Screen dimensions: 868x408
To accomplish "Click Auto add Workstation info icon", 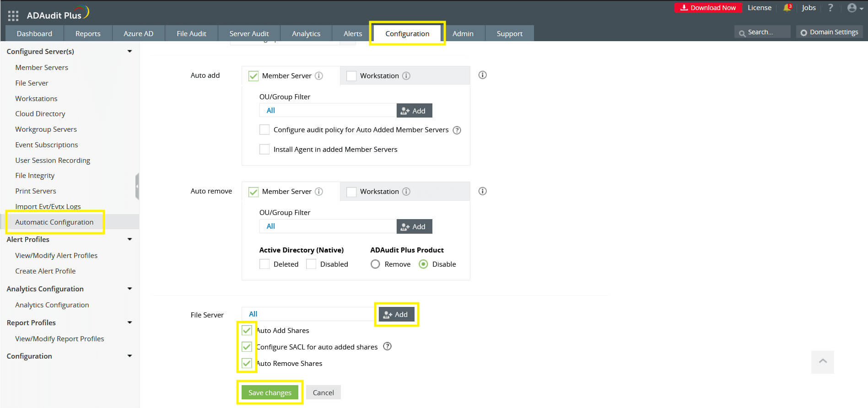I will (x=406, y=76).
